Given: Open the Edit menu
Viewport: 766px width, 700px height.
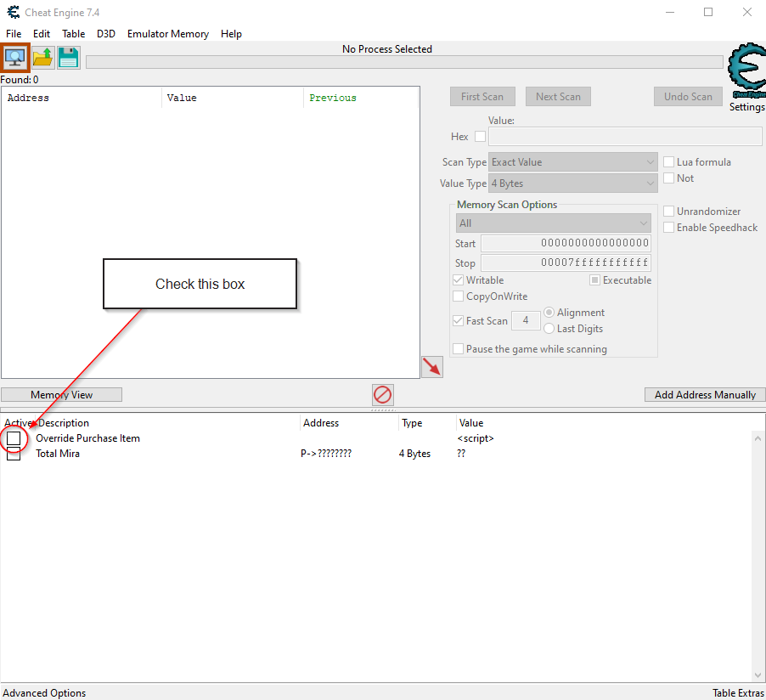Looking at the screenshot, I should (42, 34).
